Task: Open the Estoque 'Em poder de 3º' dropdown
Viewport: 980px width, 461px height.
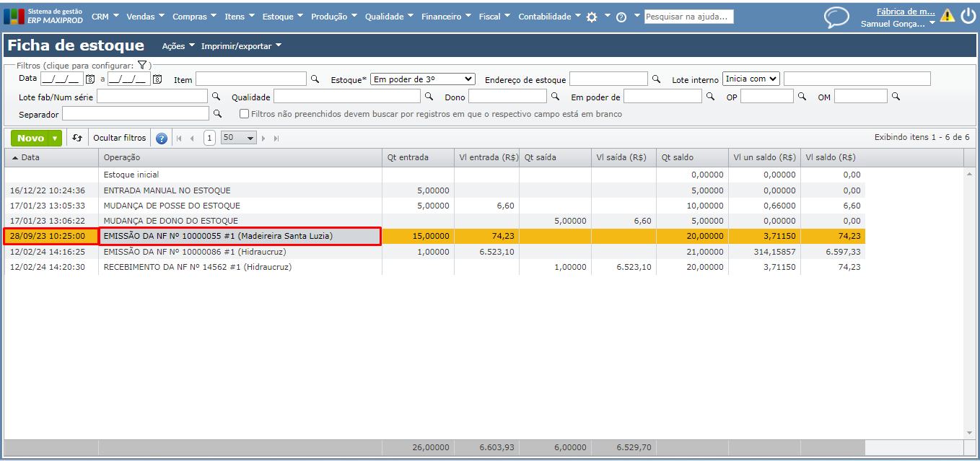Action: click(422, 79)
